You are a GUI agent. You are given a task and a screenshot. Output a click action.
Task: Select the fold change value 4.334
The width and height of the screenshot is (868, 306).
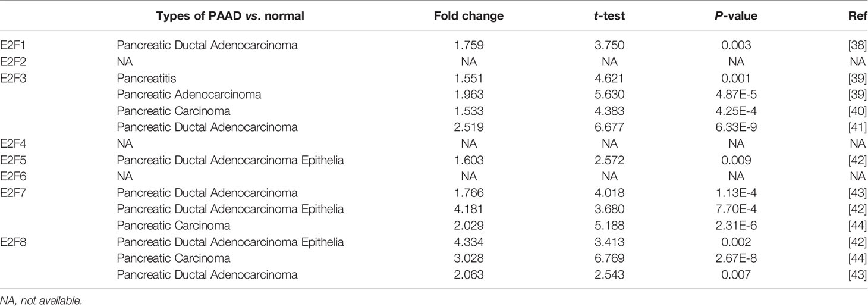(468, 242)
